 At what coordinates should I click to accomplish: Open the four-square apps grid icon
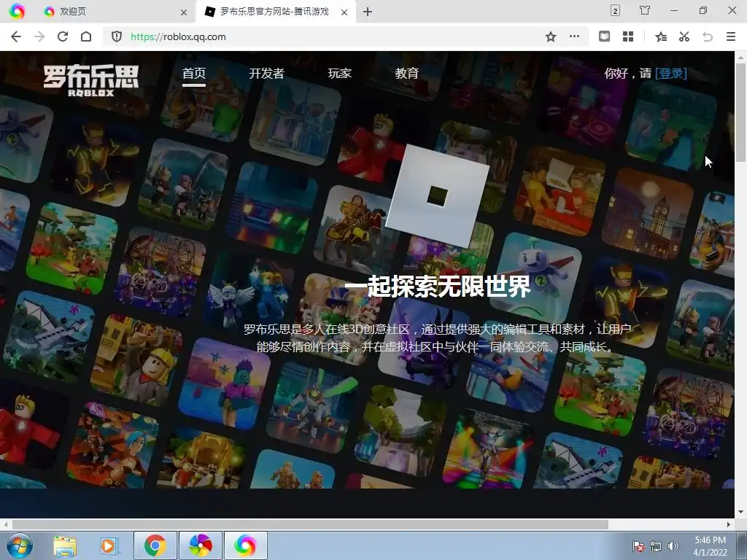pyautogui.click(x=628, y=36)
